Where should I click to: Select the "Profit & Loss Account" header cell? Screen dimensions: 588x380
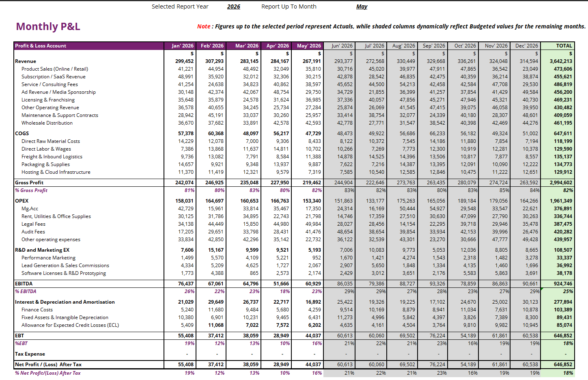(x=89, y=46)
